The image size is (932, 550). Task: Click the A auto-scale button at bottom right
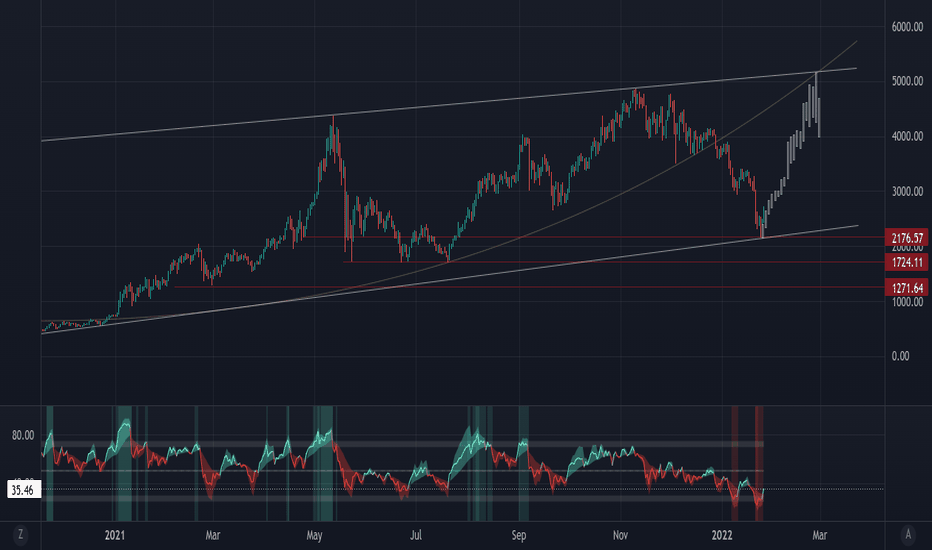coord(908,534)
